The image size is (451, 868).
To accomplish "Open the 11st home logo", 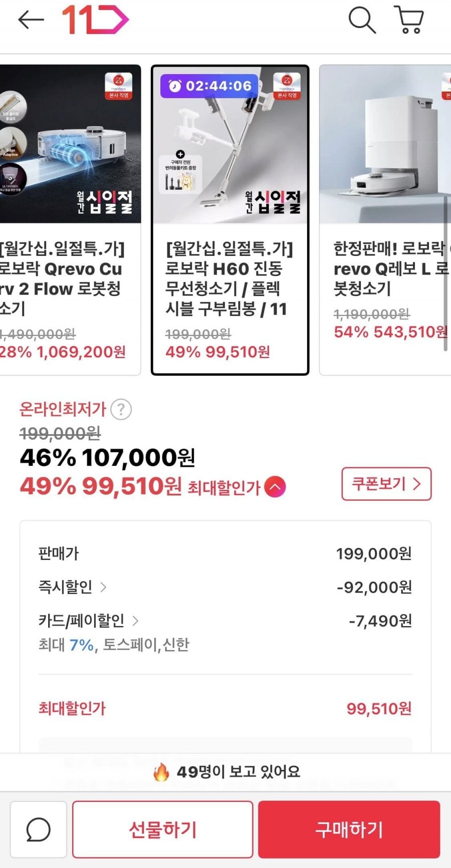I will click(95, 20).
